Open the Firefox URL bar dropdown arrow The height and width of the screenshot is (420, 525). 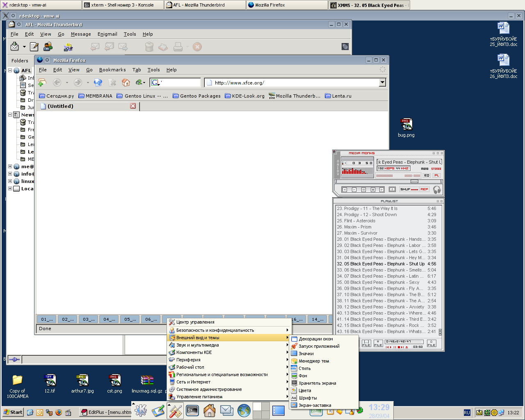click(x=382, y=82)
